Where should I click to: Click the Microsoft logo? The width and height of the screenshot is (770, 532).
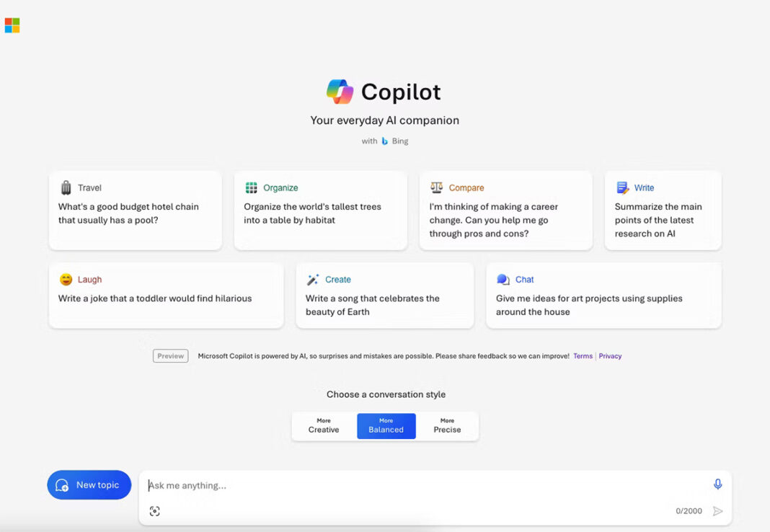click(12, 25)
